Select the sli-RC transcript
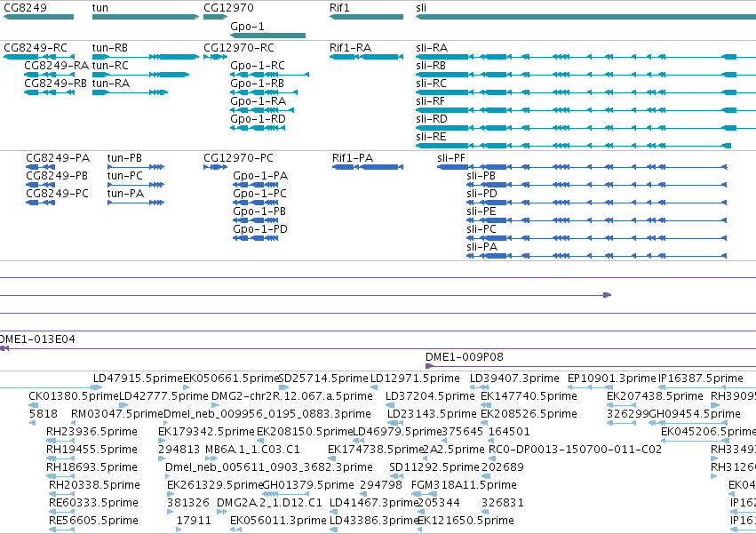The height and width of the screenshot is (534, 756). coord(585,92)
